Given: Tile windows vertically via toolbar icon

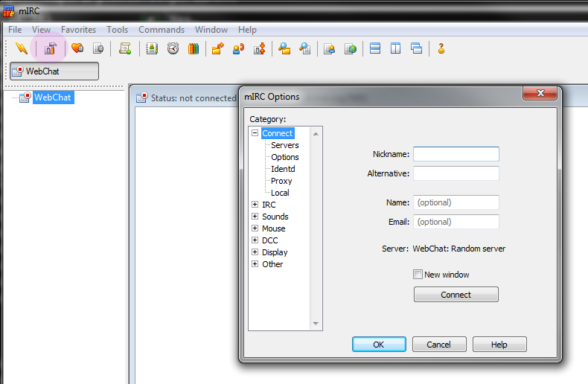Looking at the screenshot, I should (x=396, y=48).
